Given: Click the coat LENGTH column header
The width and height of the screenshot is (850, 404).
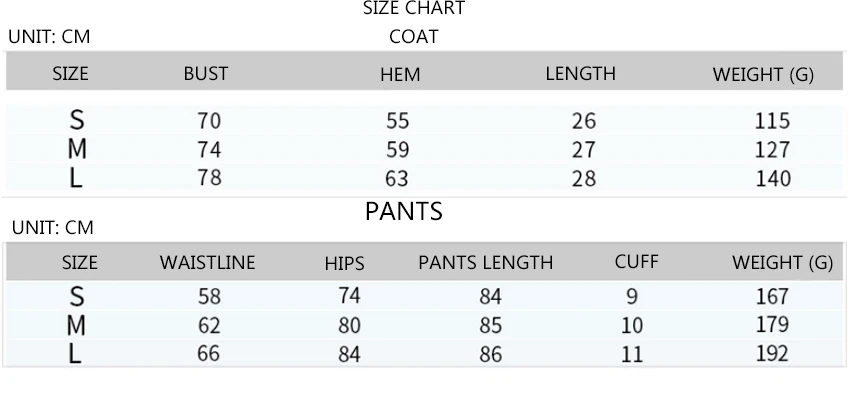Looking at the screenshot, I should (580, 74).
